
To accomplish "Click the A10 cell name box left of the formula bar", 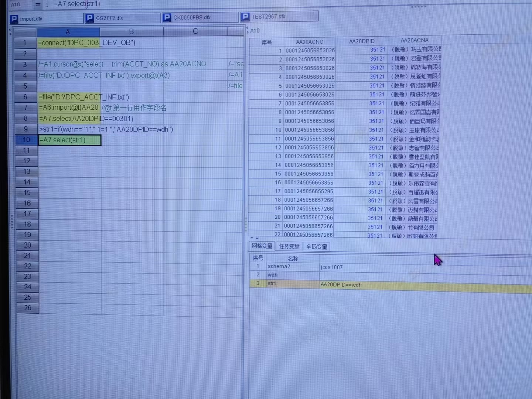I will [16, 4].
